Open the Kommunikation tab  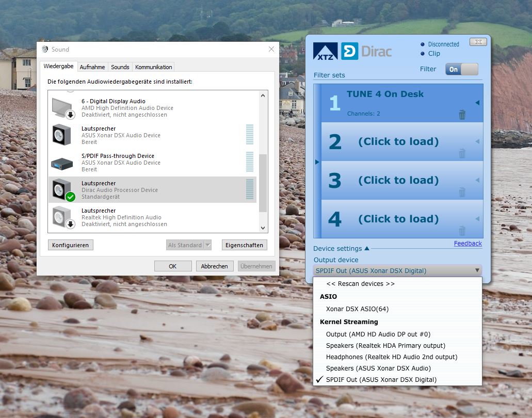[153, 67]
